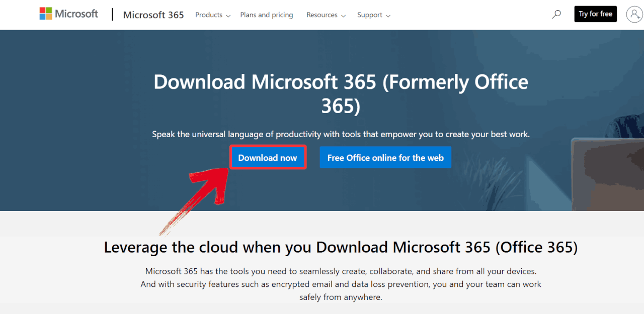The height and width of the screenshot is (314, 644).
Task: Click the highlighted red-bordered download button
Action: point(268,157)
